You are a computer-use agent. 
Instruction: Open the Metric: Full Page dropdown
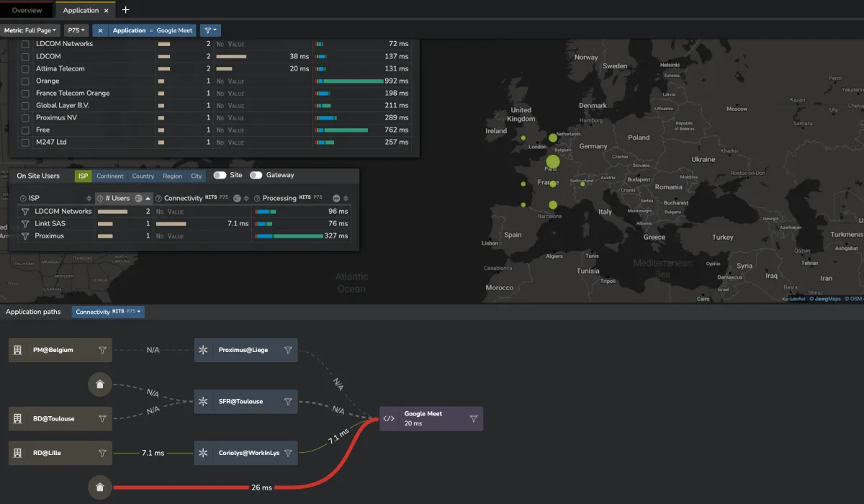30,30
